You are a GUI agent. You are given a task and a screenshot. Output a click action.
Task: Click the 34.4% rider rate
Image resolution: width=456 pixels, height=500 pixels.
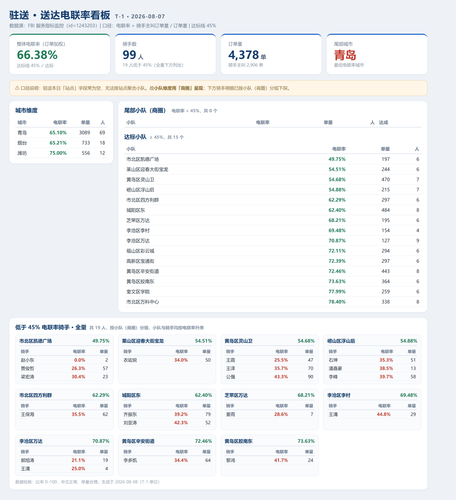tap(181, 460)
